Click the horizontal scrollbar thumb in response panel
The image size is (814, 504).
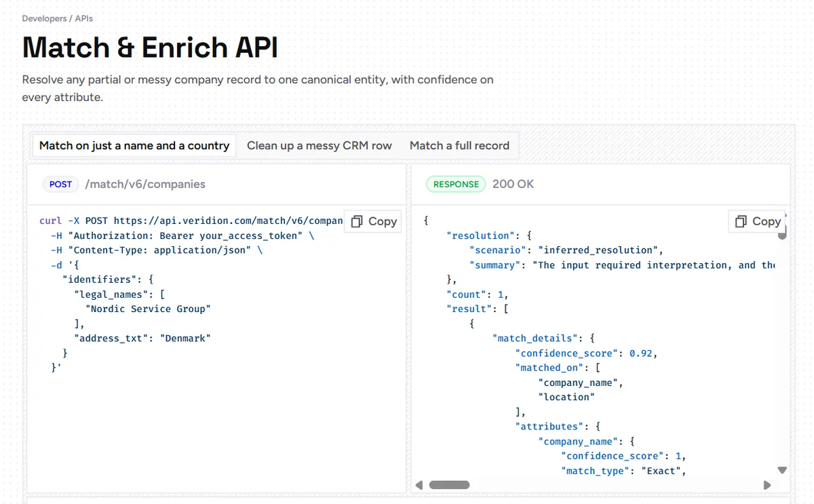(x=450, y=485)
